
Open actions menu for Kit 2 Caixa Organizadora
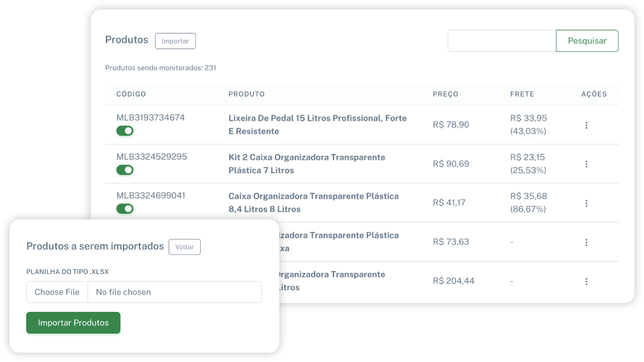pyautogui.click(x=586, y=164)
